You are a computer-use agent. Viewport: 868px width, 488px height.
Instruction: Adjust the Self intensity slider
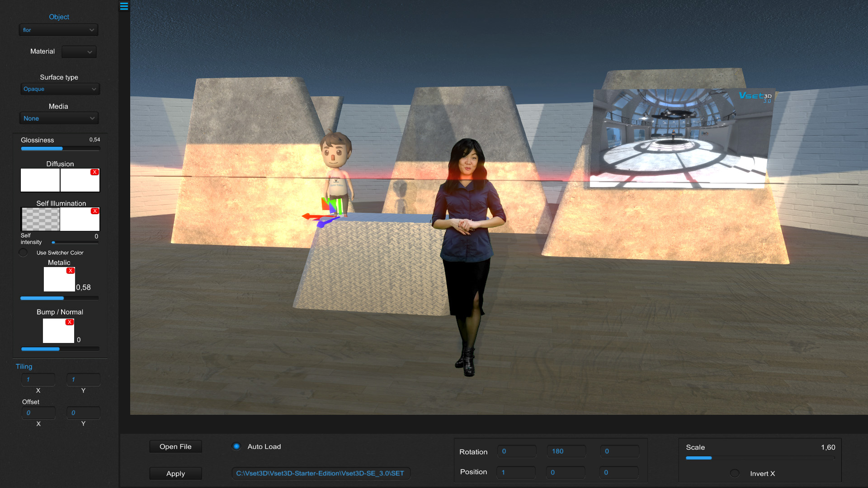[x=75, y=243]
